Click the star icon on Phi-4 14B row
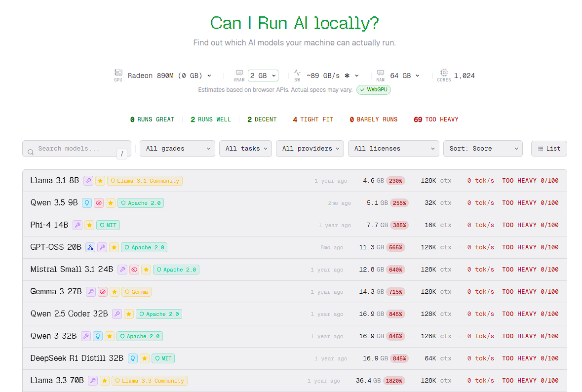The image size is (582, 392). pyautogui.click(x=89, y=225)
